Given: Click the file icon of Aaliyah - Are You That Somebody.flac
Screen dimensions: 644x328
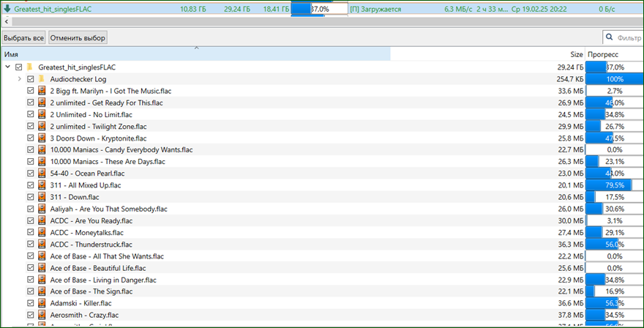Looking at the screenshot, I should tap(42, 209).
